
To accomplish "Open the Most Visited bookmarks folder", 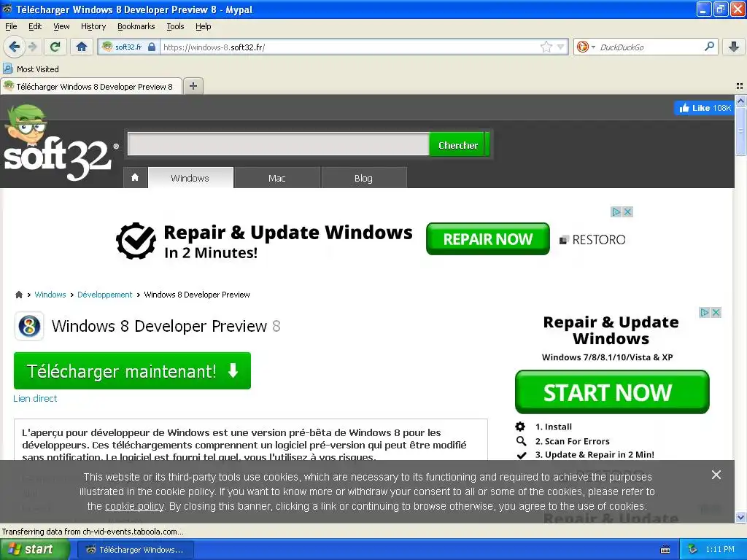I will pyautogui.click(x=31, y=69).
